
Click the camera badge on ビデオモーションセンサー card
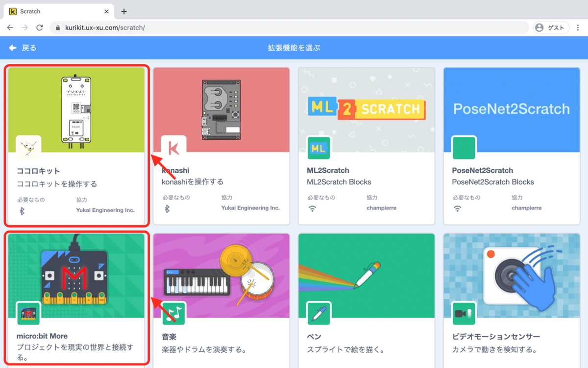tap(463, 314)
